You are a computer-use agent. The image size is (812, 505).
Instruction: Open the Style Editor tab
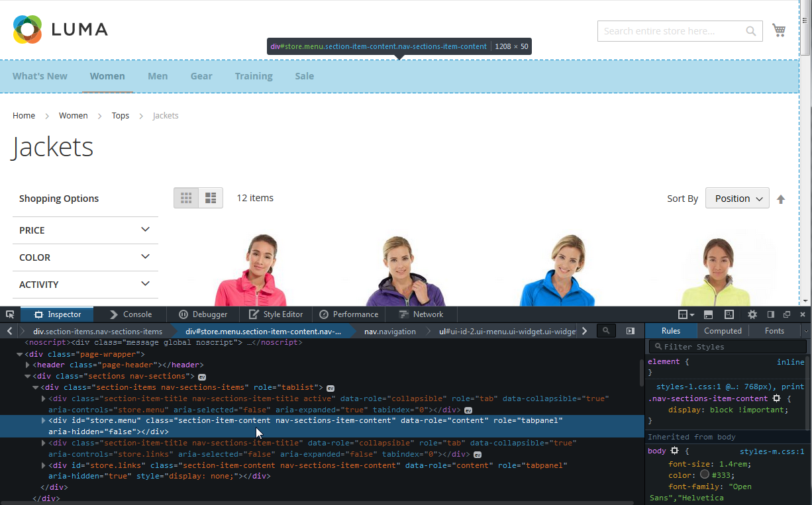click(x=276, y=314)
